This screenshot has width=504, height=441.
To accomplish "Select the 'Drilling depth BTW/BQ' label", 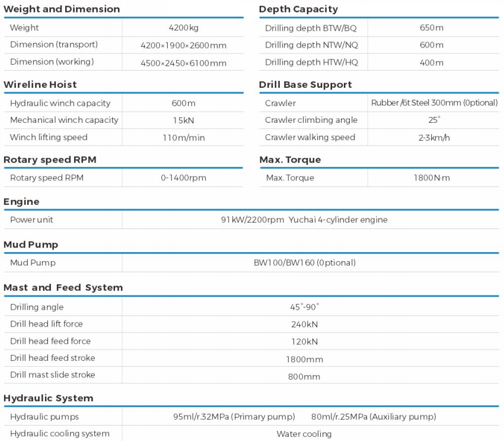I will [x=311, y=28].
